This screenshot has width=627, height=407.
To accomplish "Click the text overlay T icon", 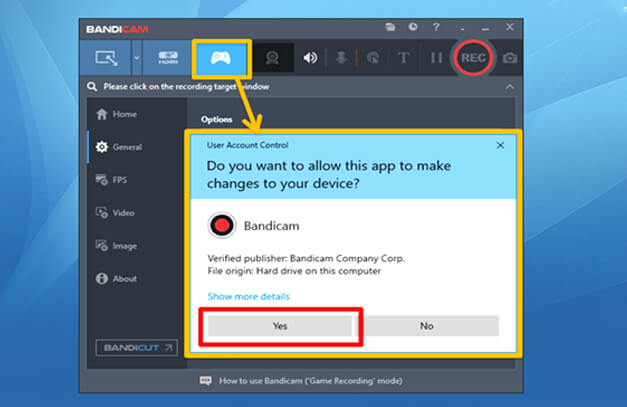I will coord(403,58).
